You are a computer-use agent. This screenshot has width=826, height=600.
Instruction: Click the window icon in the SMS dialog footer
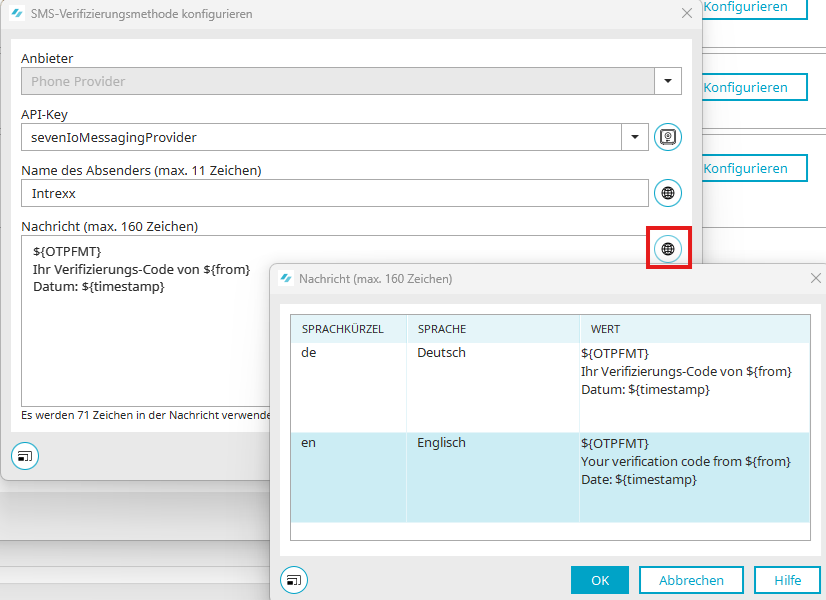pos(25,456)
